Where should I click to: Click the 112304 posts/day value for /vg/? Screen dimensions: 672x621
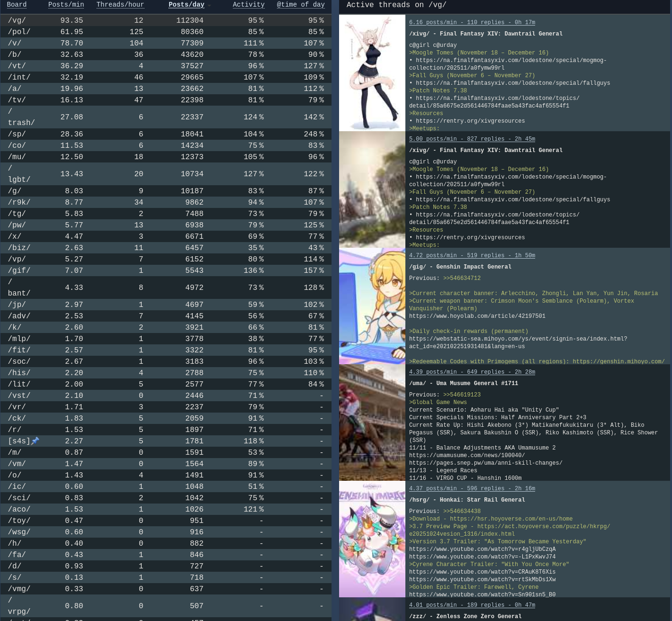coord(189,20)
